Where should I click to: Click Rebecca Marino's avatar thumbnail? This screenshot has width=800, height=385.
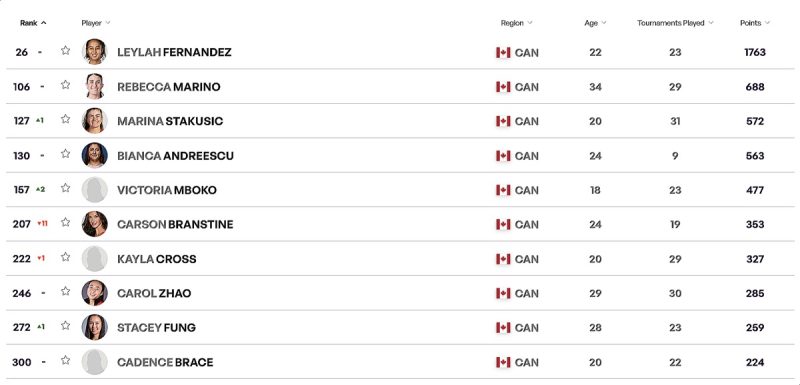click(x=94, y=86)
